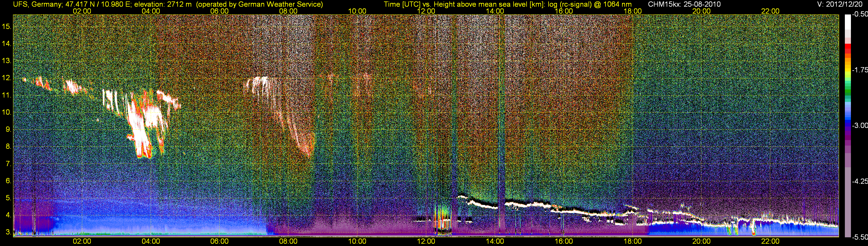Click the "7." height axis label
The width and height of the screenshot is (868, 246).
pyautogui.click(x=9, y=164)
